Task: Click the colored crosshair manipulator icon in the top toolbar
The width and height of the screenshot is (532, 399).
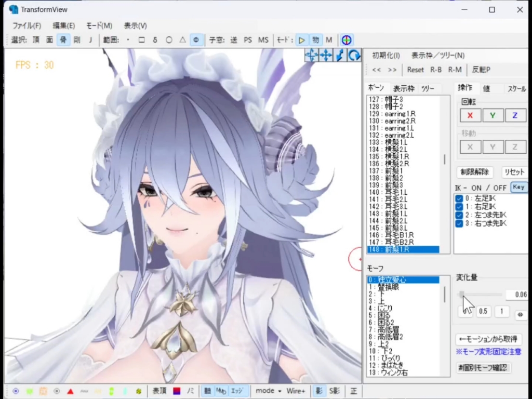Action: (x=347, y=40)
